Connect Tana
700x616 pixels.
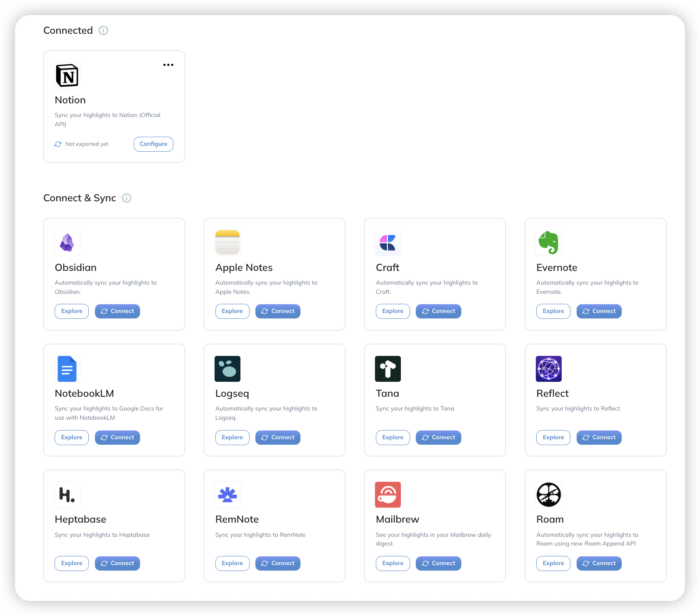click(438, 438)
